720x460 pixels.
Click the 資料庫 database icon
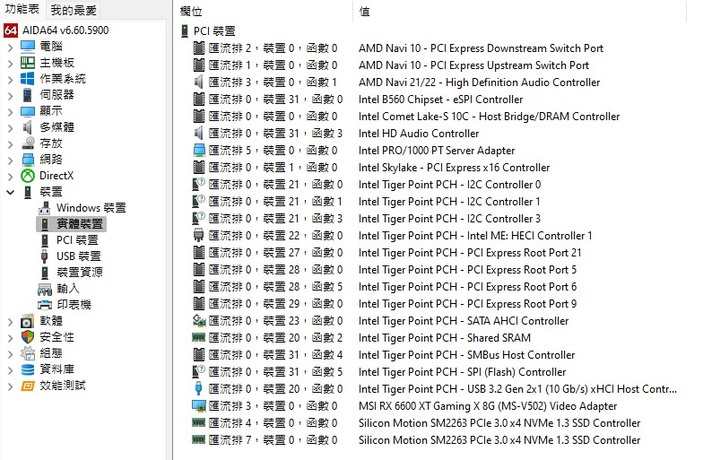click(28, 370)
